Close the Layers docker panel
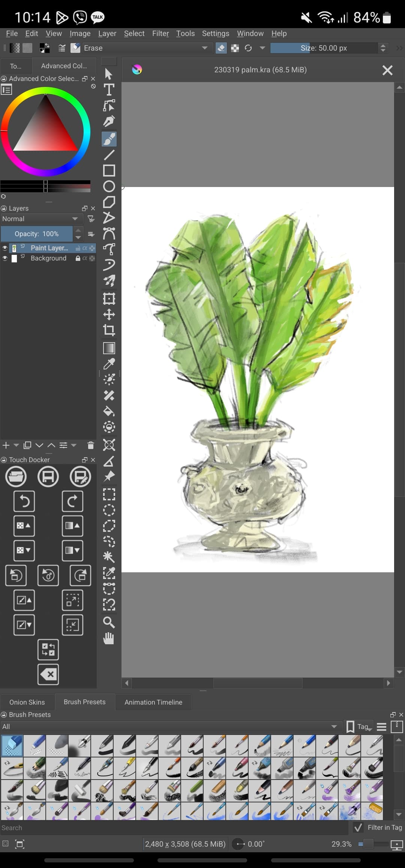 click(93, 208)
